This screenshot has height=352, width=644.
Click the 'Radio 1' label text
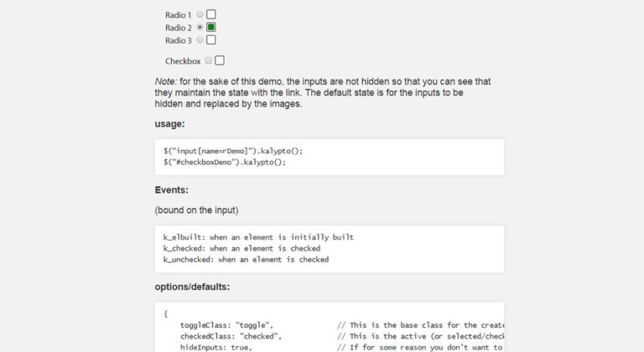(x=179, y=15)
